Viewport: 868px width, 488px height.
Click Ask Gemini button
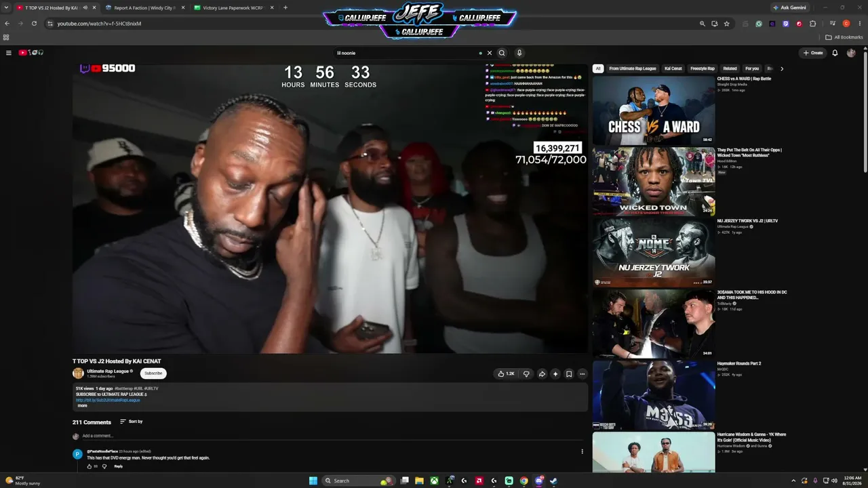pyautogui.click(x=789, y=7)
